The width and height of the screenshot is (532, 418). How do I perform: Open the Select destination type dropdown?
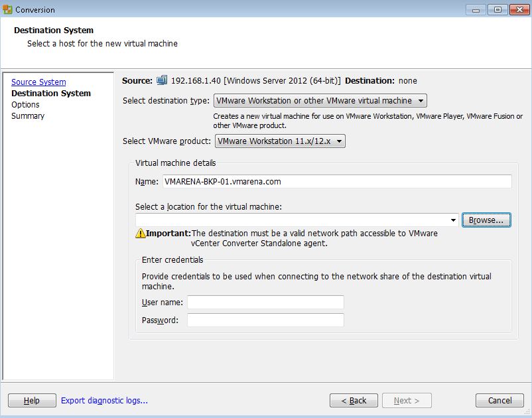point(320,101)
